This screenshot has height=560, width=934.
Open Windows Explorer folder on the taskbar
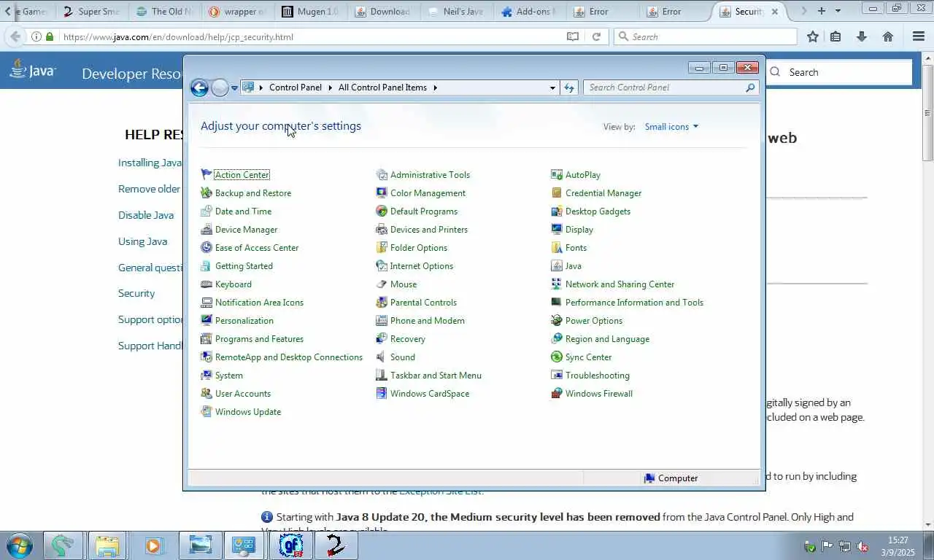[x=107, y=545]
